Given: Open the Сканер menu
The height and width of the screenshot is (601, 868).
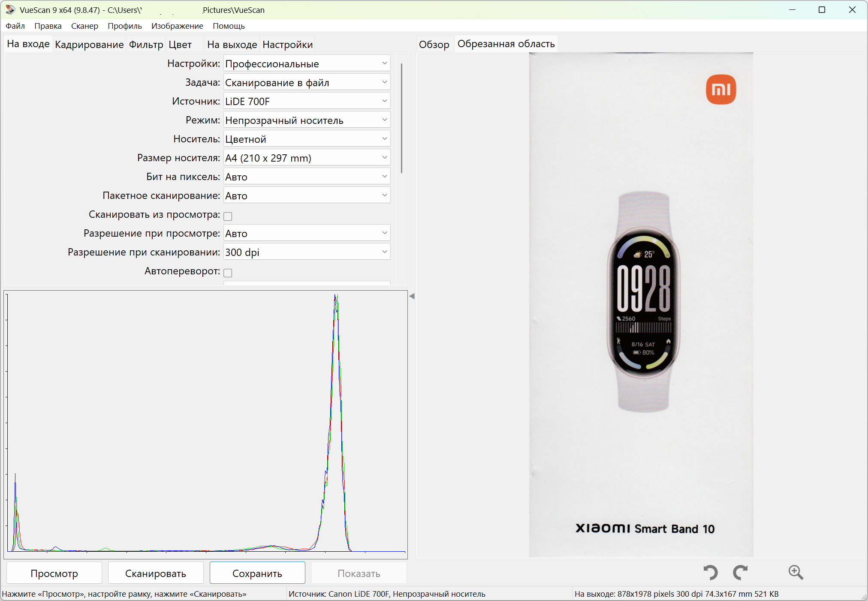Looking at the screenshot, I should (x=84, y=26).
